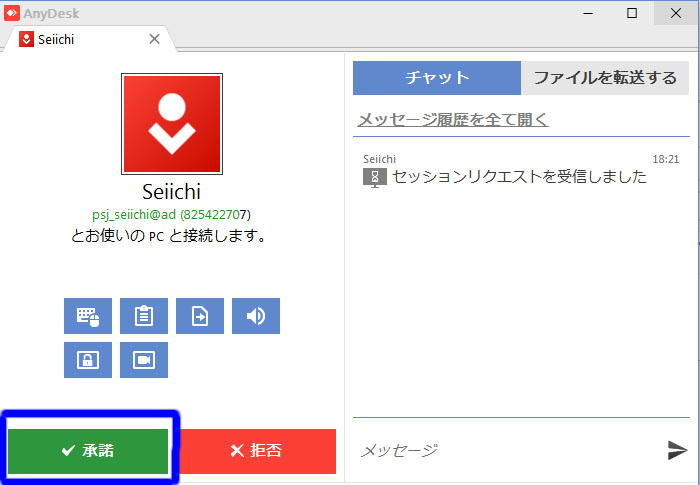The height and width of the screenshot is (485, 700).
Task: Click Seiichi's AnyDesk avatar image
Action: (172, 124)
